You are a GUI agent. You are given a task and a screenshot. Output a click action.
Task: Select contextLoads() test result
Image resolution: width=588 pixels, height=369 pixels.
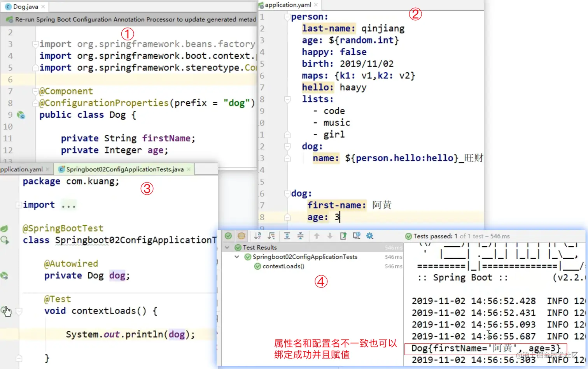tap(283, 266)
